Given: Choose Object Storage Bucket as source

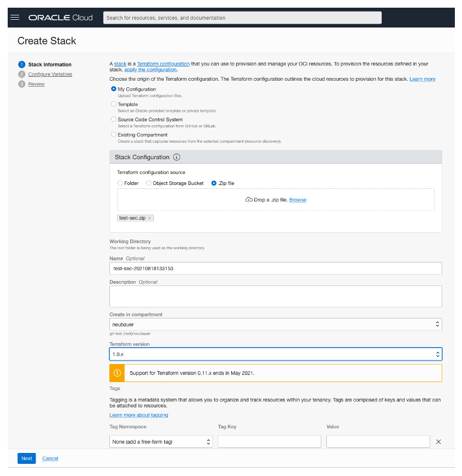Looking at the screenshot, I should pos(149,183).
